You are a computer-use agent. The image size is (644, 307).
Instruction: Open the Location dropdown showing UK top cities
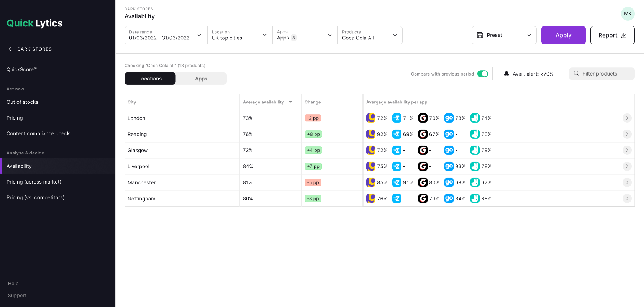[x=240, y=35]
